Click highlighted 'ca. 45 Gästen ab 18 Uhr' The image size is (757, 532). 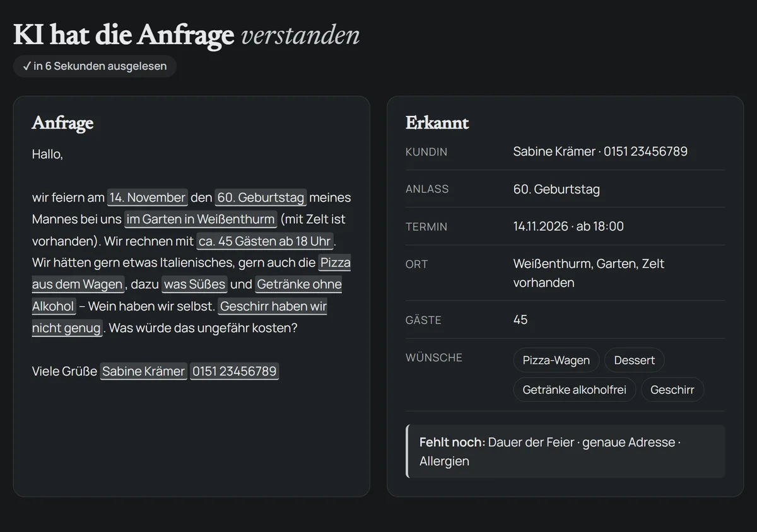click(x=265, y=241)
